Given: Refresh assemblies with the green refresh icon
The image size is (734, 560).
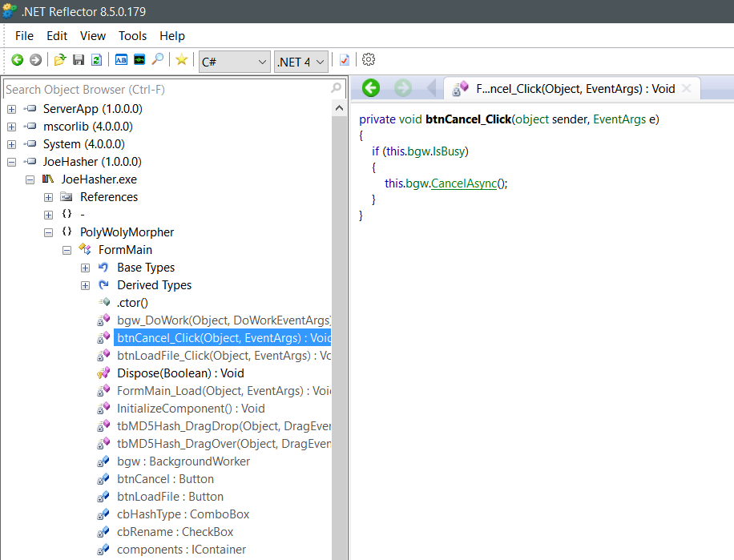Looking at the screenshot, I should [96, 60].
